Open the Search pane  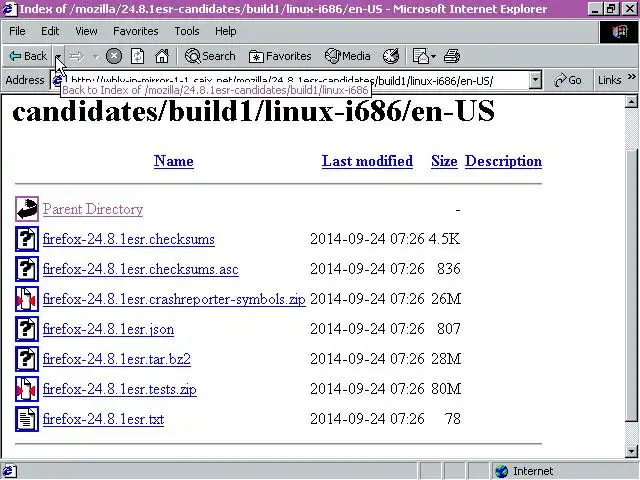210,56
